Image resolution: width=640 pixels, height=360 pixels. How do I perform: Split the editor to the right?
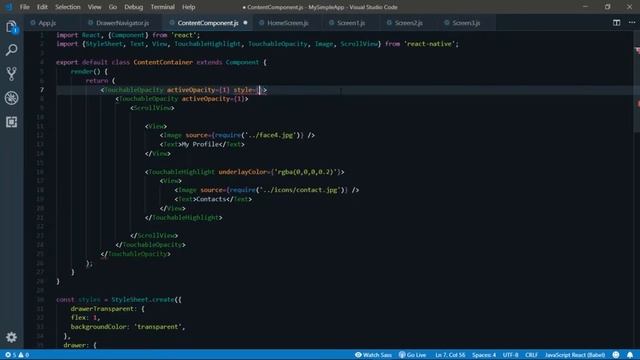click(616, 23)
